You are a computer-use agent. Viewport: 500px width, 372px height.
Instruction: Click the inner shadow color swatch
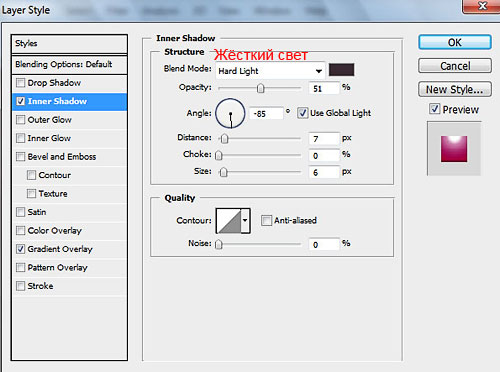[x=341, y=70]
